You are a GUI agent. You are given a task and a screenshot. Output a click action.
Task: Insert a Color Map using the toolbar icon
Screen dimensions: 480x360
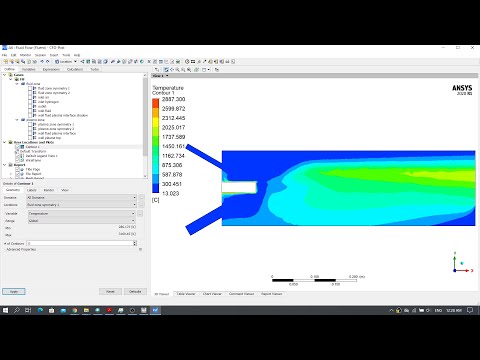tap(141, 62)
